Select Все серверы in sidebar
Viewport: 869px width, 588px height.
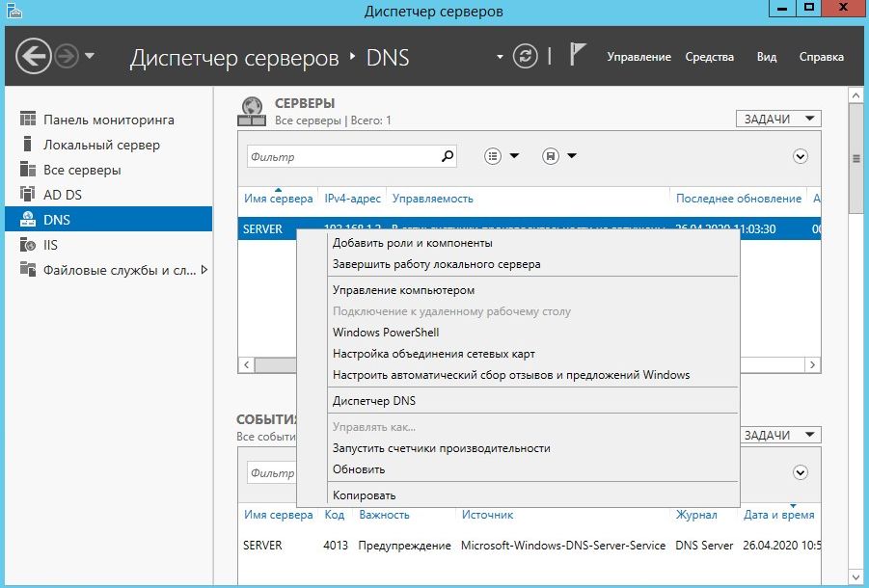tap(109, 170)
